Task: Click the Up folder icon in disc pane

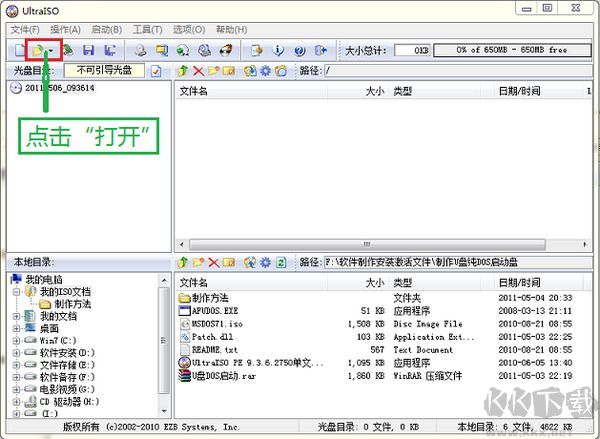Action: coord(183,71)
